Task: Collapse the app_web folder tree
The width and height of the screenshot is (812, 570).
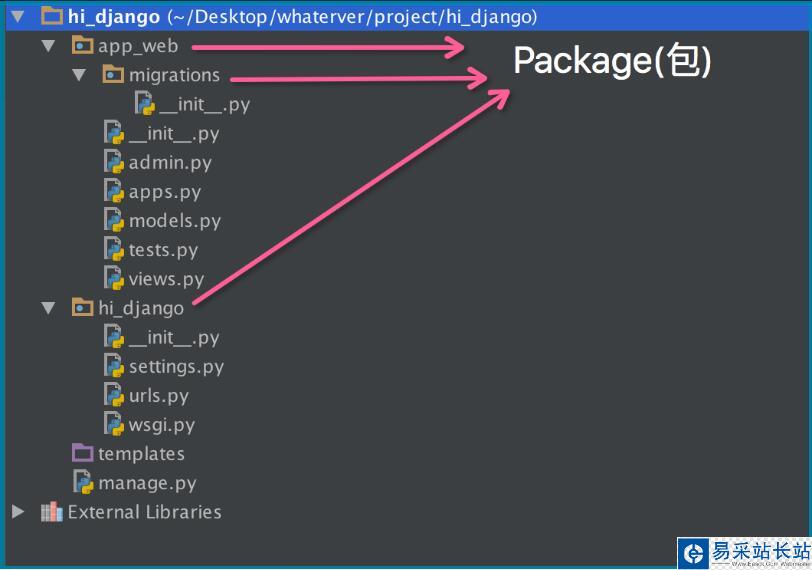Action: [x=48, y=46]
